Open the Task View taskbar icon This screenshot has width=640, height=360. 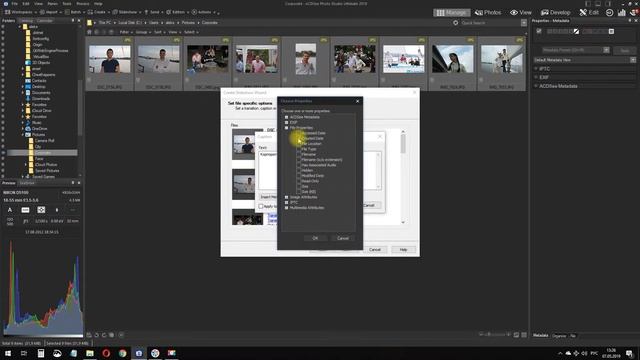point(24,353)
